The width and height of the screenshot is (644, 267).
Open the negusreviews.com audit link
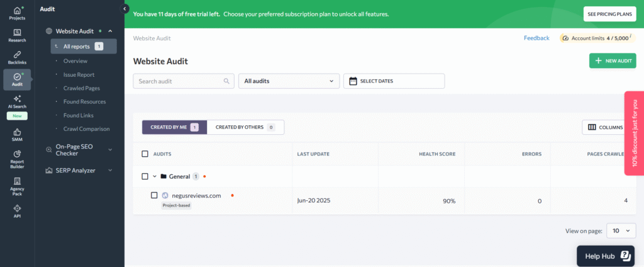pyautogui.click(x=196, y=195)
